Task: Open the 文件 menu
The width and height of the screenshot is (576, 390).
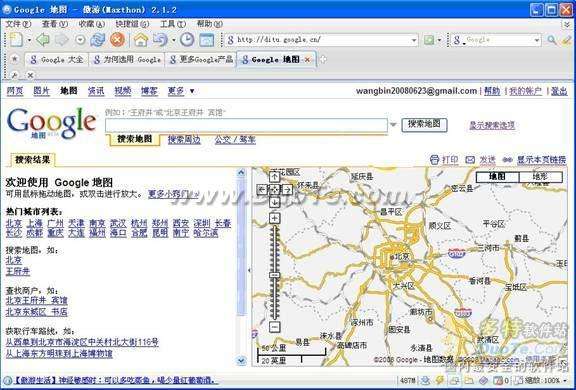Action: (x=18, y=24)
